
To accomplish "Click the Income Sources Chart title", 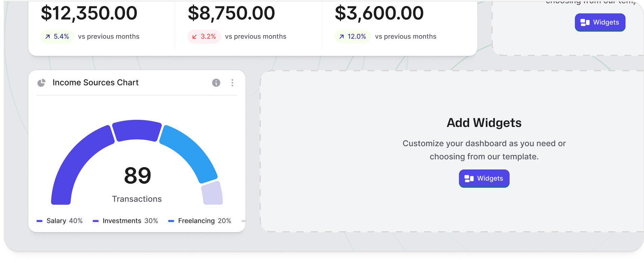I will 96,83.
